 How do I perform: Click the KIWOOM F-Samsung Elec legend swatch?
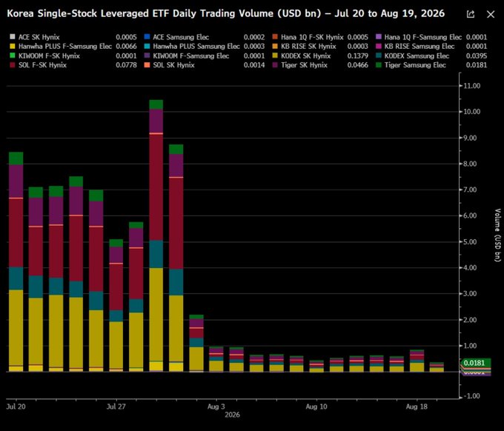[147, 56]
